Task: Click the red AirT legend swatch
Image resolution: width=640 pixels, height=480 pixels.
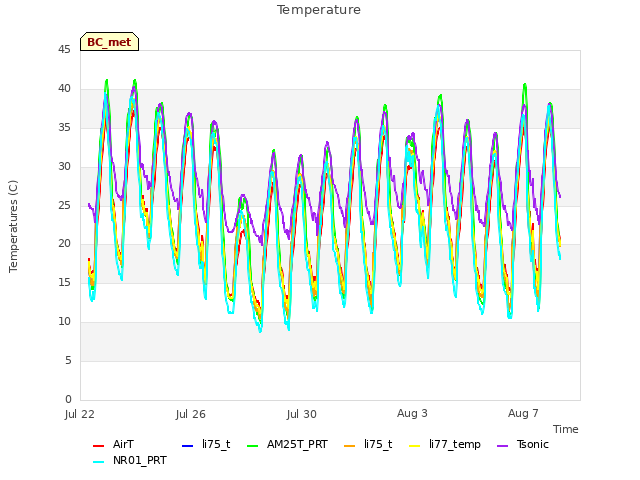Action: [98, 445]
